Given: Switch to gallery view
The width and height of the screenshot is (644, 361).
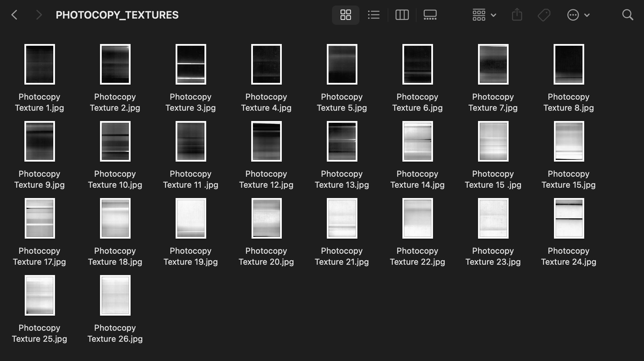Looking at the screenshot, I should tap(430, 15).
